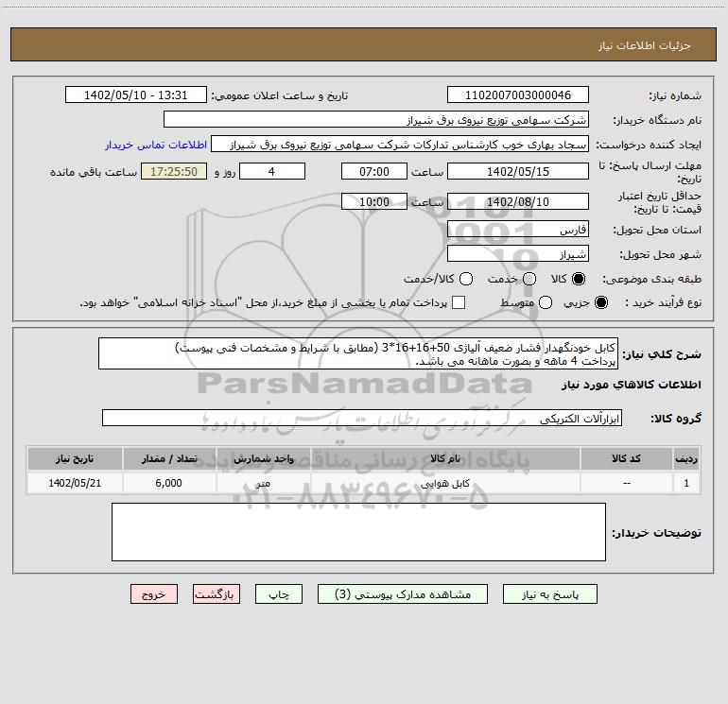Open اطلاعات تماس خریدار link
Viewport: 728px width, 704px height.
156,145
